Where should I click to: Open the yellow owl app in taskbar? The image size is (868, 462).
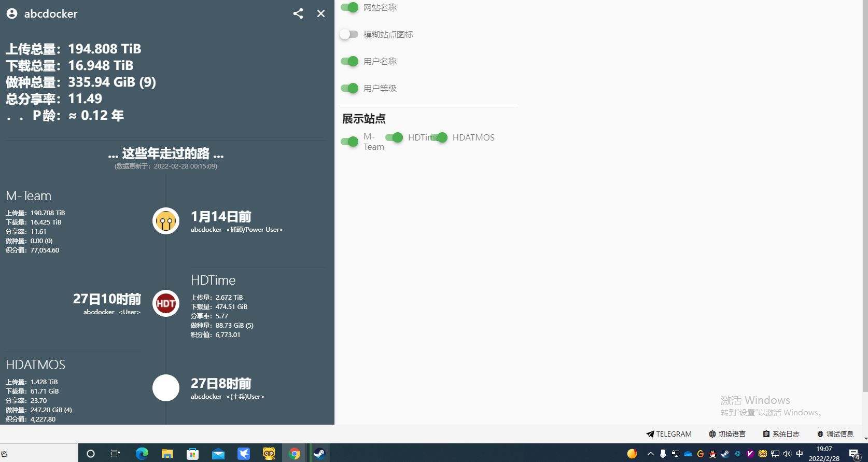point(269,454)
